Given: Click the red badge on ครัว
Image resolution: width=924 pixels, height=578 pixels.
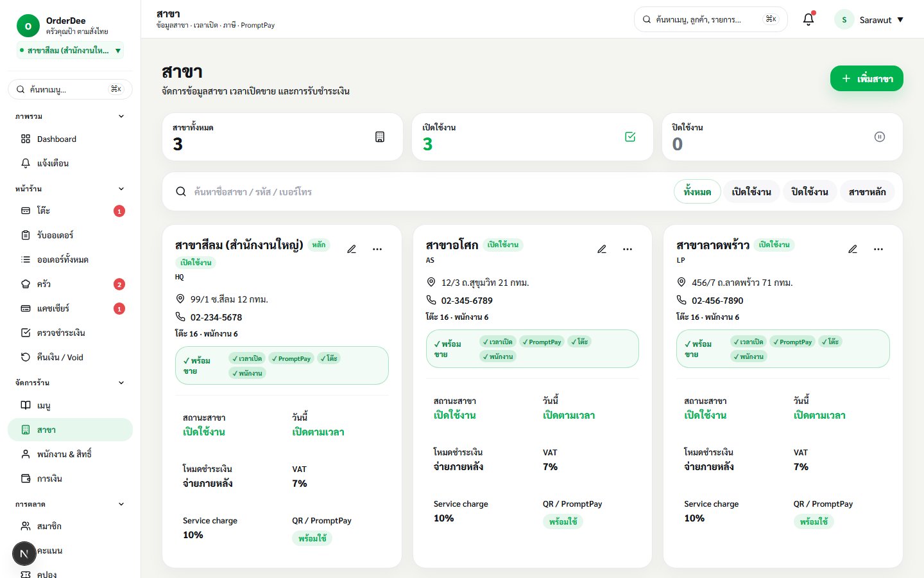Looking at the screenshot, I should tap(119, 284).
